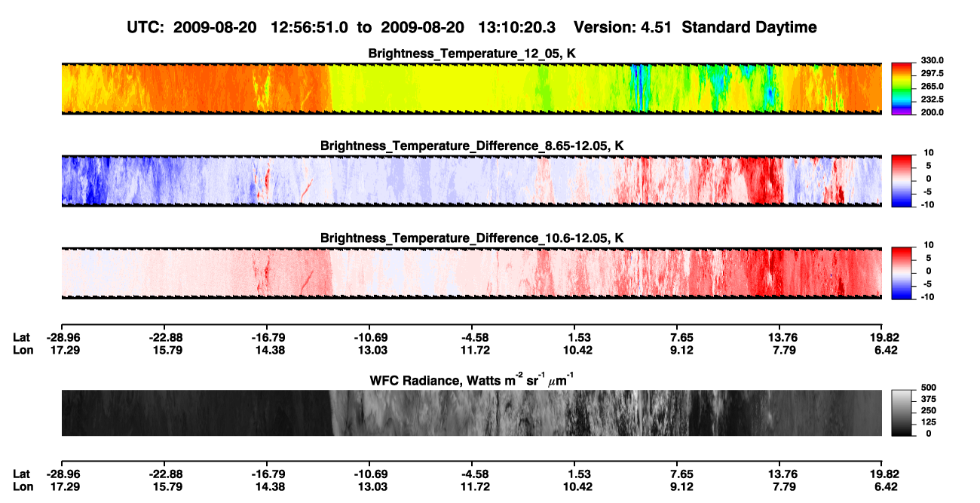980x503 pixels.
Task: Click the 10 label on the 8.65-12.05 colorbar
Action: coord(928,153)
